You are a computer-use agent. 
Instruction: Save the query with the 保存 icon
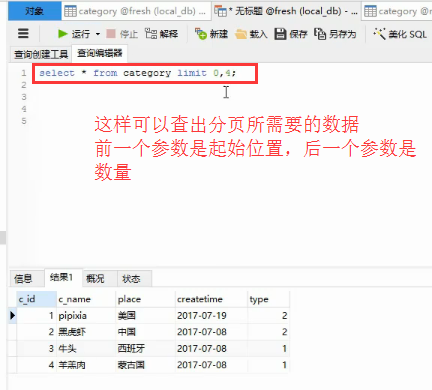click(x=280, y=34)
